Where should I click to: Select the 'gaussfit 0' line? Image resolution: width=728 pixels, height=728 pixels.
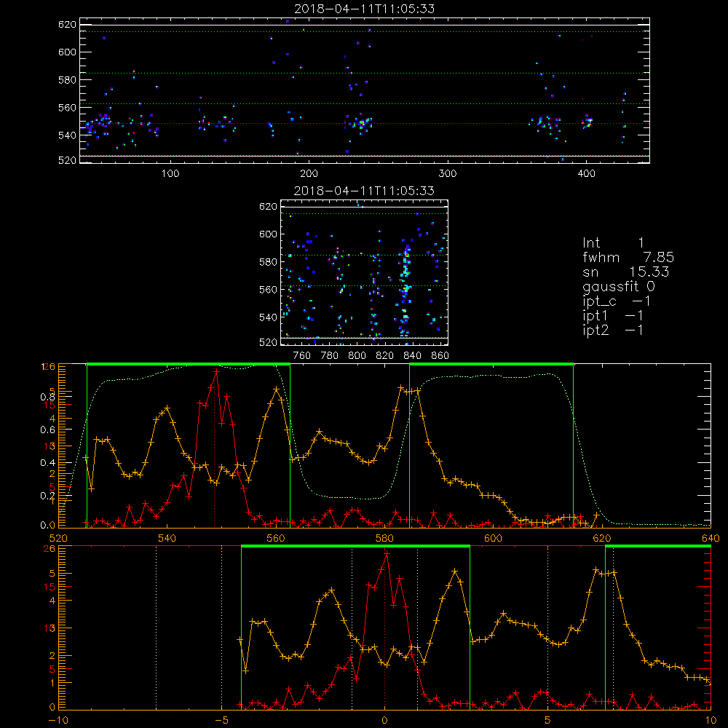coord(619,287)
